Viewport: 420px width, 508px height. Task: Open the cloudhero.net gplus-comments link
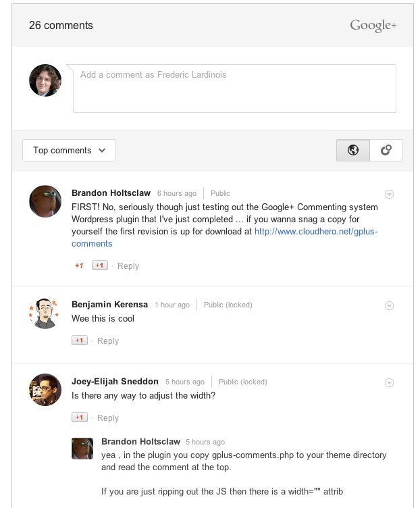pyautogui.click(x=316, y=231)
